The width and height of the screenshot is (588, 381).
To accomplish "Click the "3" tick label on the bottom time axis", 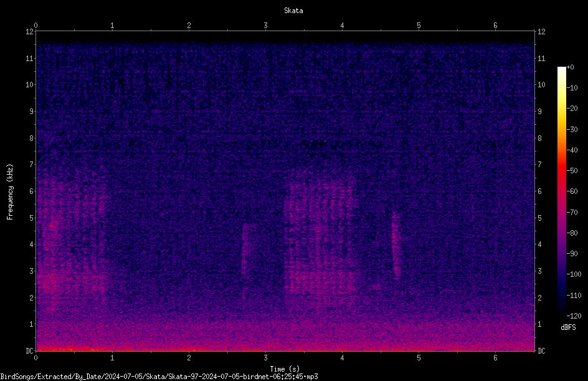I will 265,358.
